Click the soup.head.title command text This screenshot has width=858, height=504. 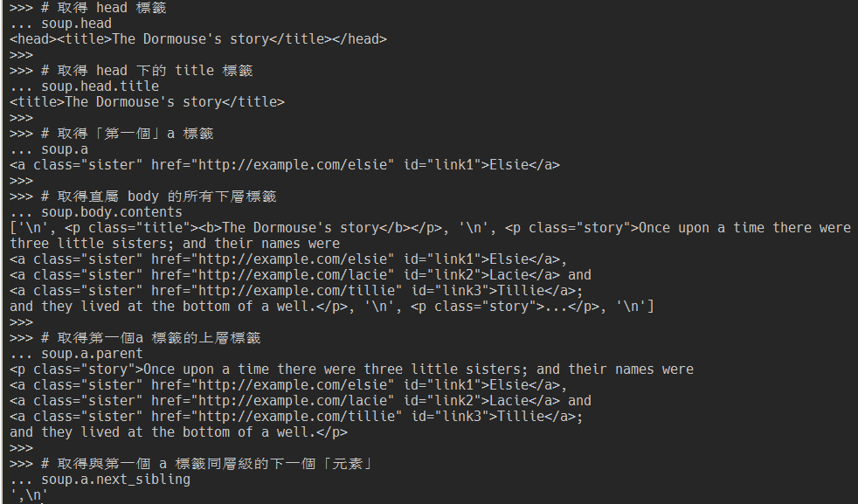[x=100, y=86]
